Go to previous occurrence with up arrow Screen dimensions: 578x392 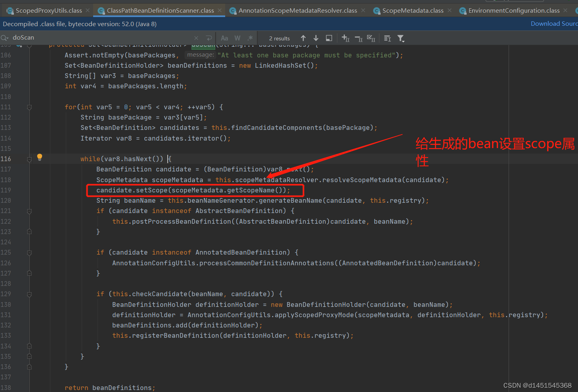pyautogui.click(x=303, y=38)
